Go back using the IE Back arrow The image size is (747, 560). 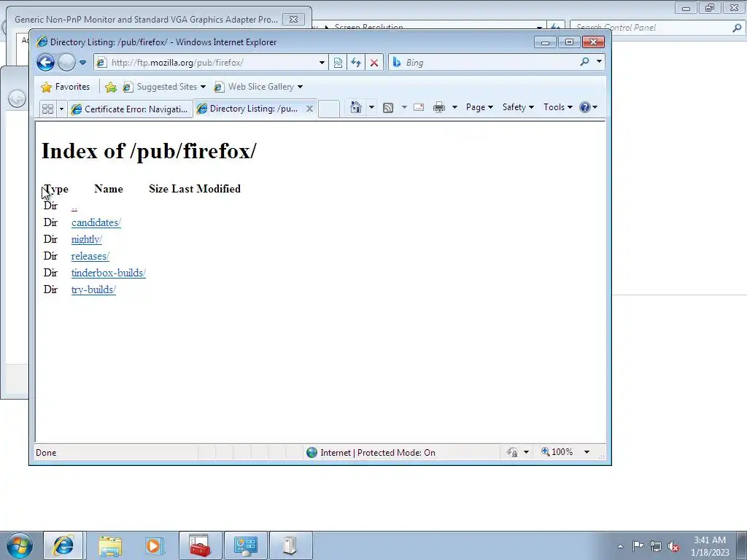coord(46,63)
